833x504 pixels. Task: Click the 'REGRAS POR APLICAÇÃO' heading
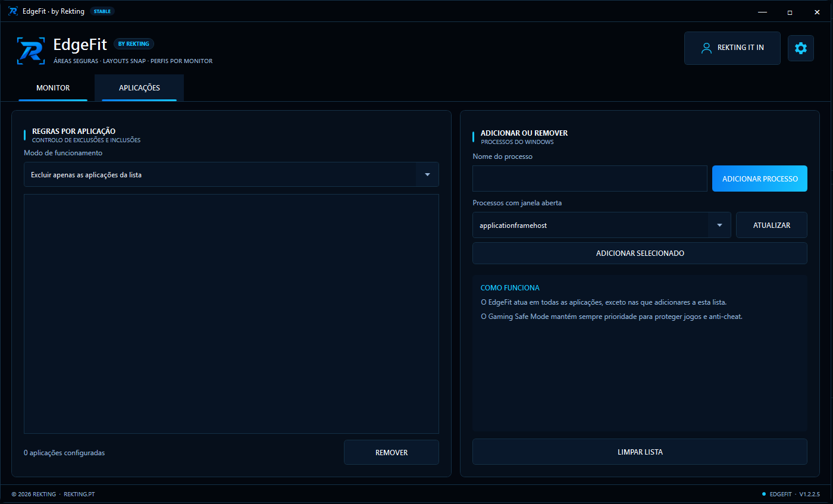click(74, 131)
